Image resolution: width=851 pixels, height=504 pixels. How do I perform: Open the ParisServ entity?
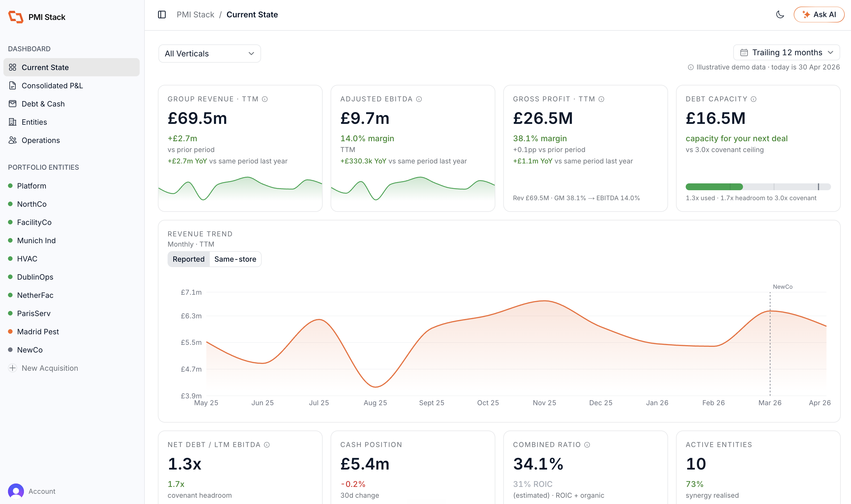tap(71, 314)
